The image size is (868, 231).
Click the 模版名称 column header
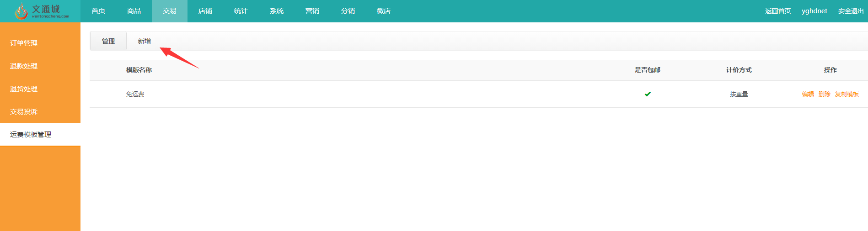[x=139, y=70]
